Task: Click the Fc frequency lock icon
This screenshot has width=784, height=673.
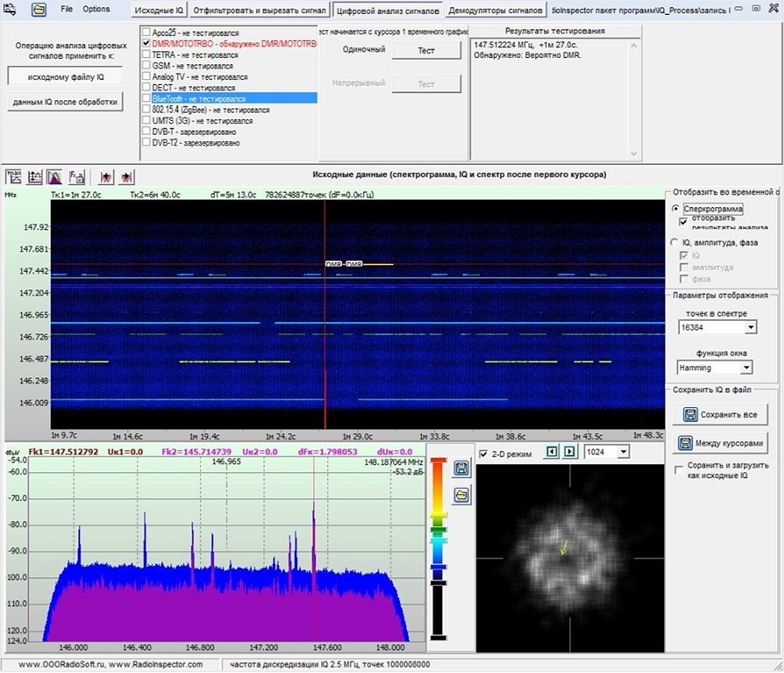Action: click(x=77, y=176)
